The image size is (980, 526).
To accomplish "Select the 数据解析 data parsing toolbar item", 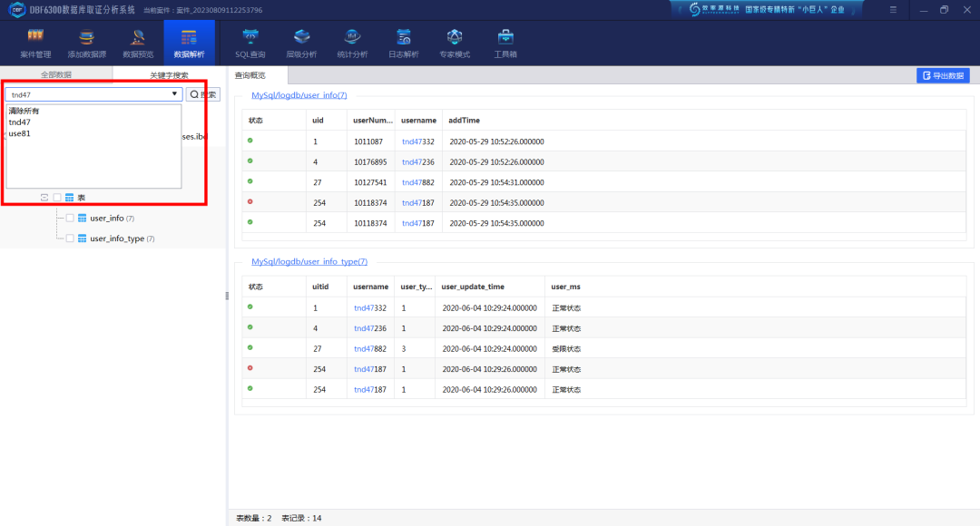I will tap(190, 44).
